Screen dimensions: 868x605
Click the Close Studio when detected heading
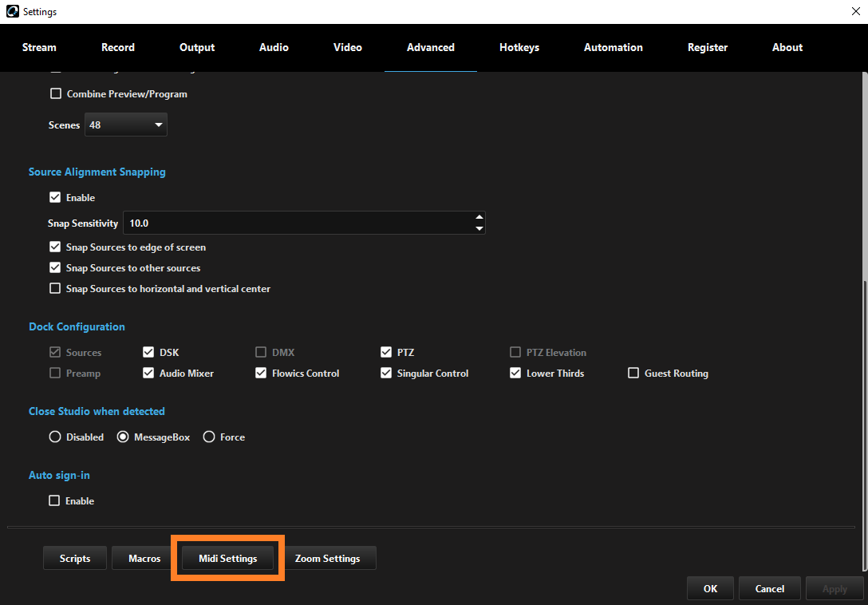pos(97,411)
